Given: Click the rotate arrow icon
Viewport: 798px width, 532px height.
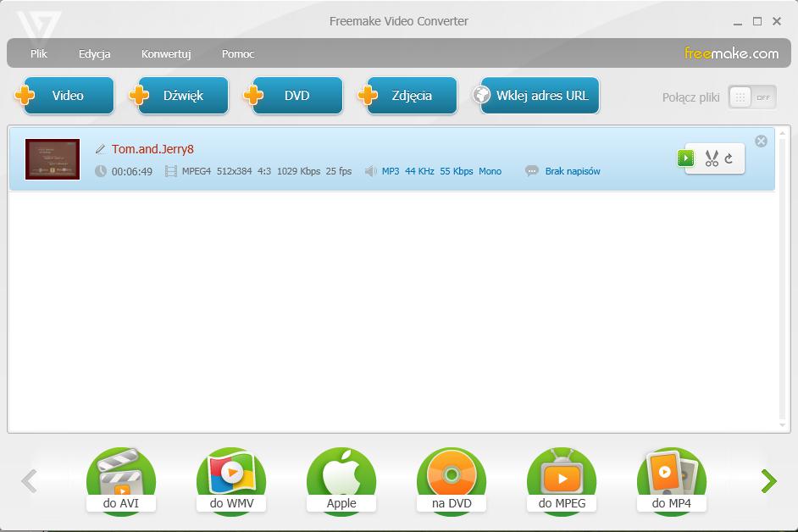Looking at the screenshot, I should pos(729,158).
